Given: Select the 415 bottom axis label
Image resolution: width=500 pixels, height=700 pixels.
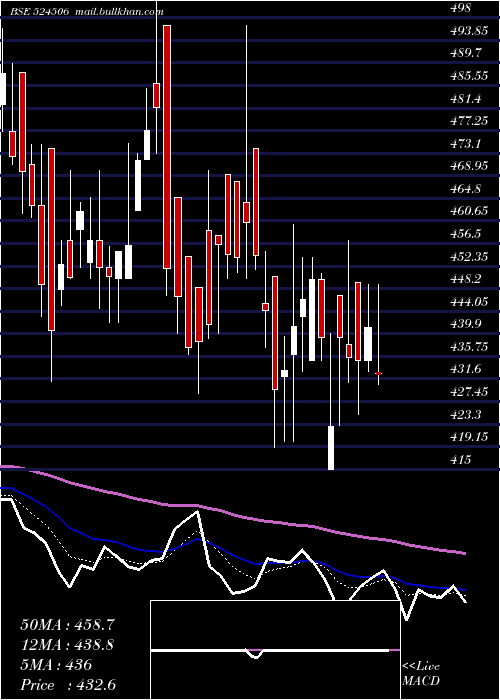Looking at the screenshot, I should [x=460, y=460].
